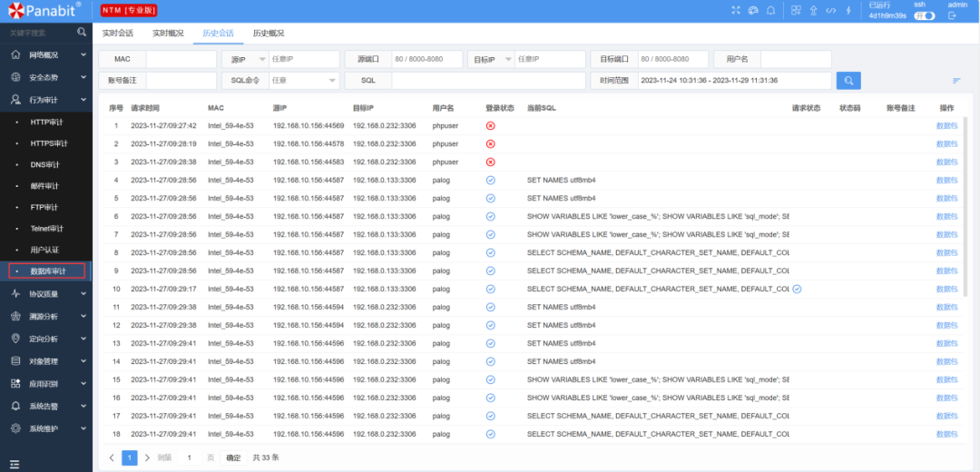980x472 pixels.
Task: Open the SQL命令 任意 dropdown
Action: (x=304, y=81)
